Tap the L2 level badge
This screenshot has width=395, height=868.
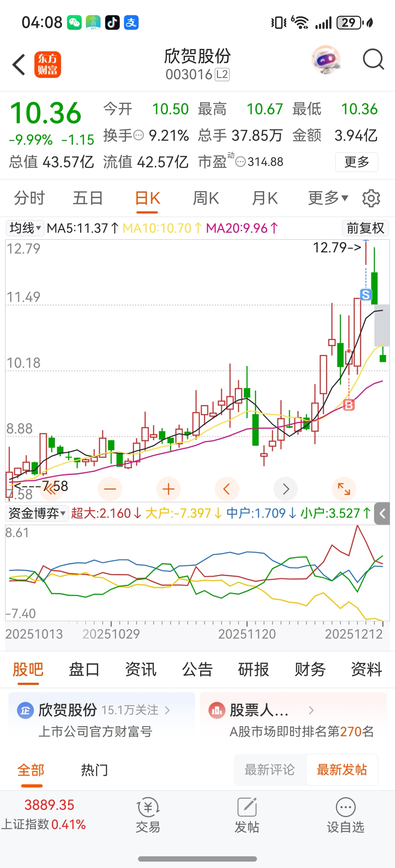click(x=222, y=75)
